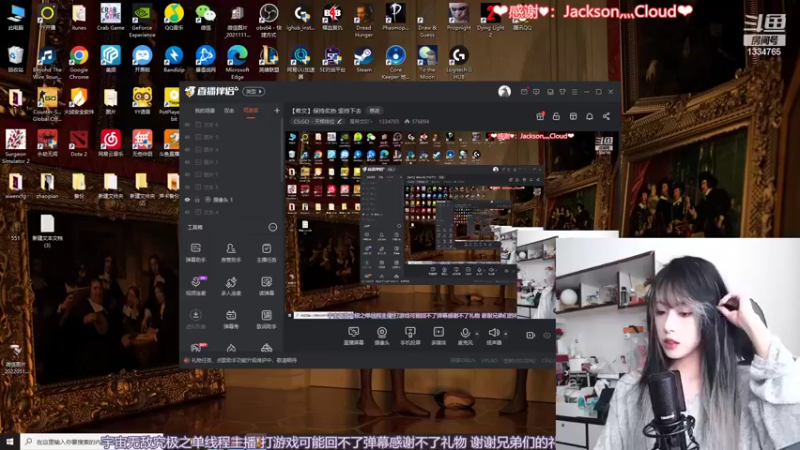Click the layer list scrollbar
800x450 pixels.
point(282,151)
